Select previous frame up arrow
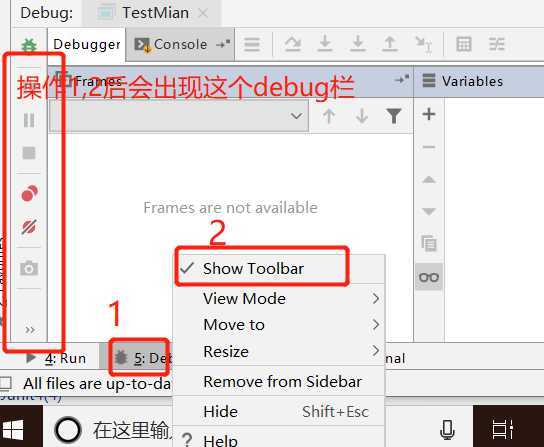The image size is (544, 447). coord(329,116)
